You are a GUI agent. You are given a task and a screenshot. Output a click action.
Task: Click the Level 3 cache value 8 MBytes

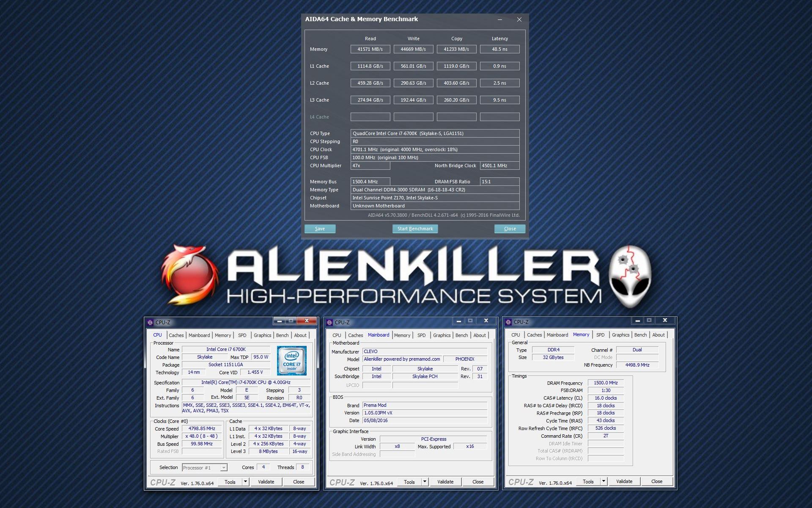[x=269, y=451]
